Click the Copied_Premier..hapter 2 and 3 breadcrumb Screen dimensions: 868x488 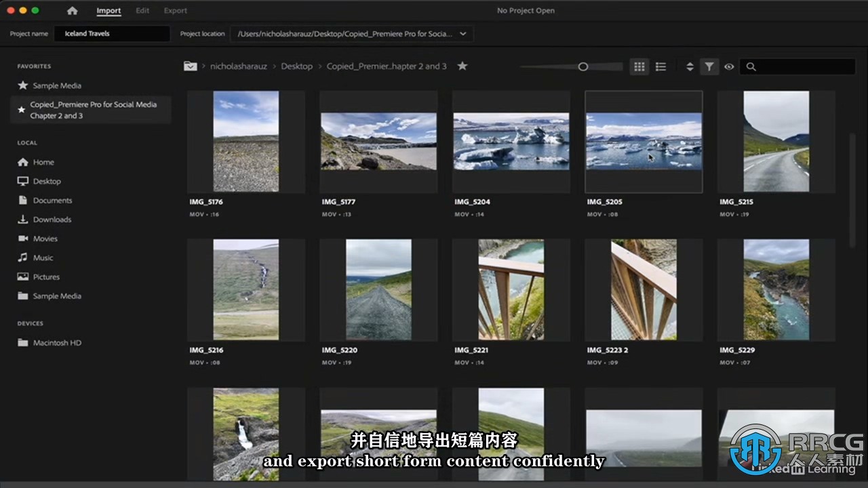coord(387,66)
